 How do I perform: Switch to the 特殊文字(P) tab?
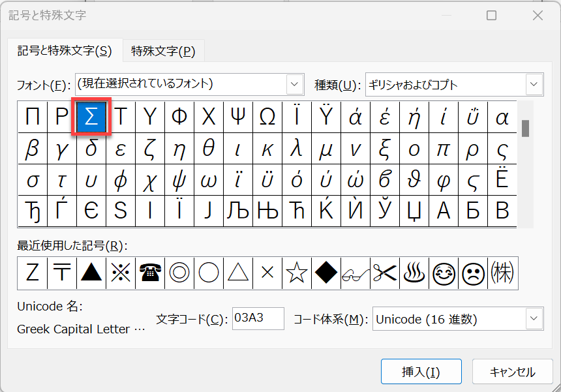163,51
